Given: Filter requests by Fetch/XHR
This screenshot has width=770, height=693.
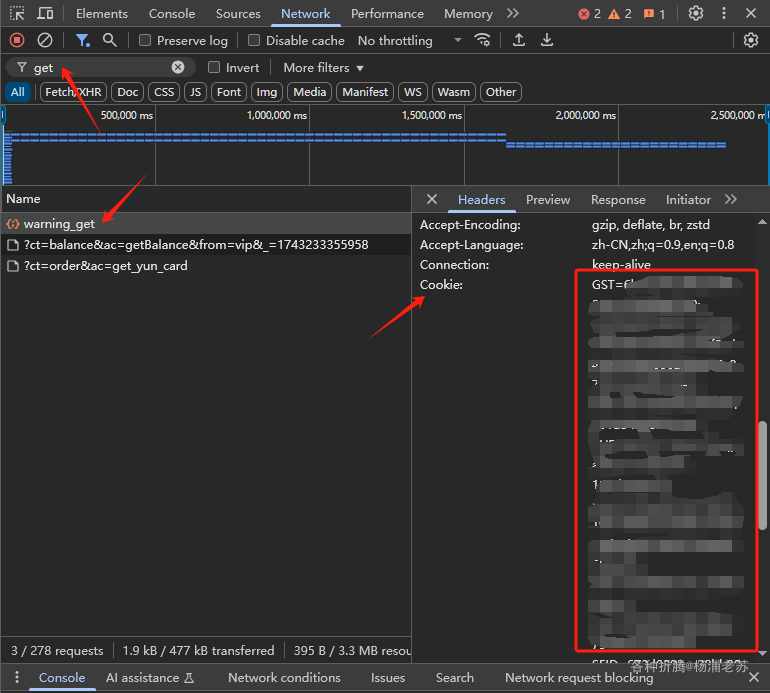Looking at the screenshot, I should 72,92.
